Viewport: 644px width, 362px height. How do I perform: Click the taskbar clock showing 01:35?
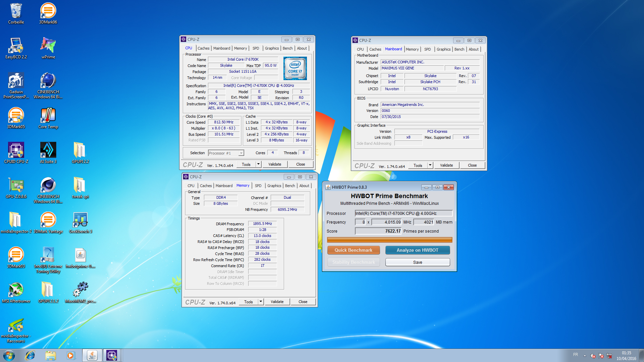tap(626, 356)
